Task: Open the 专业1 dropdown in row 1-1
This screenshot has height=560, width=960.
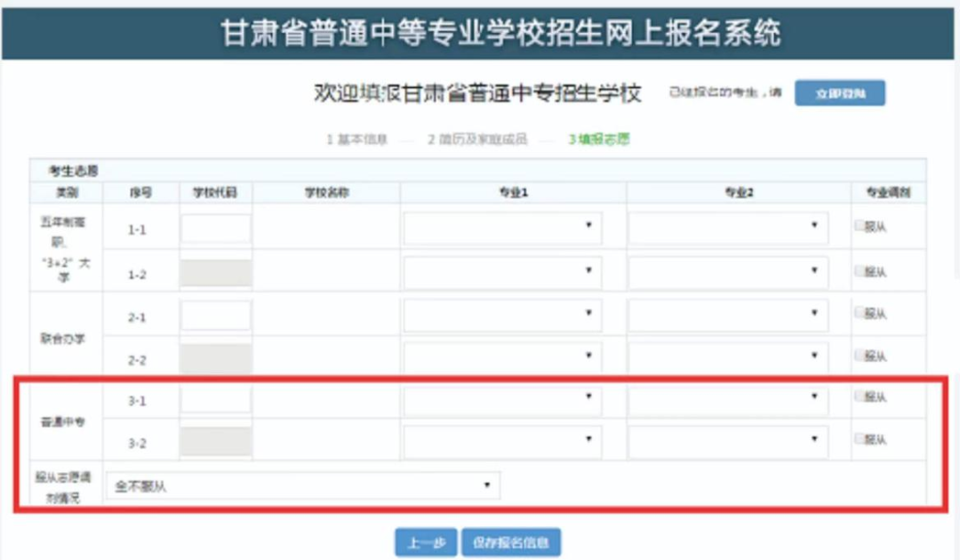Action: [502, 228]
